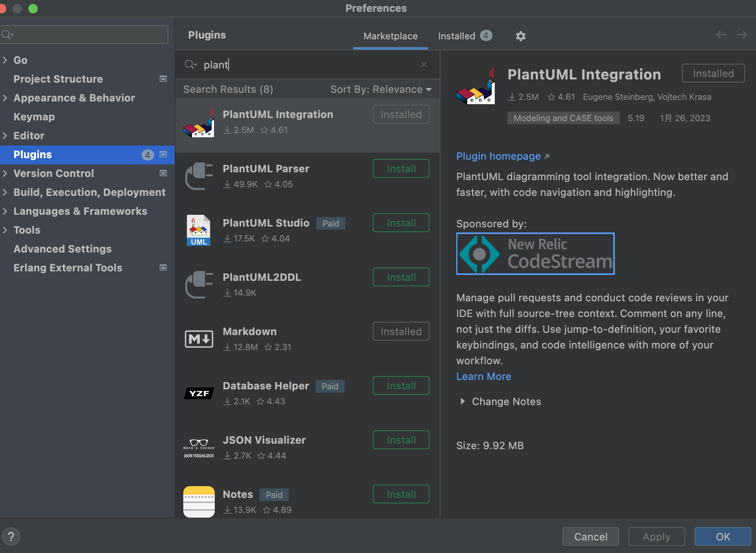
Task: Click the Installed badge on Markdown row
Action: pos(401,331)
